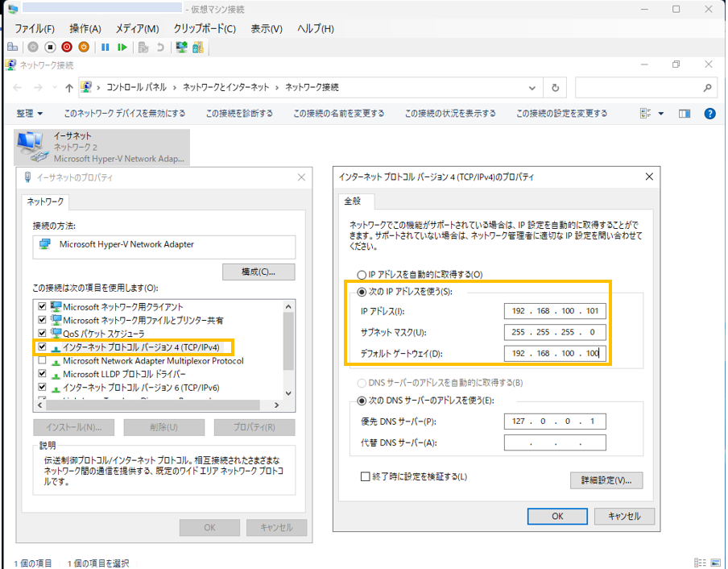This screenshot has width=728, height=569.
Task: Click キャンセル in TCP/IPv4 properties dialog
Action: click(x=624, y=516)
